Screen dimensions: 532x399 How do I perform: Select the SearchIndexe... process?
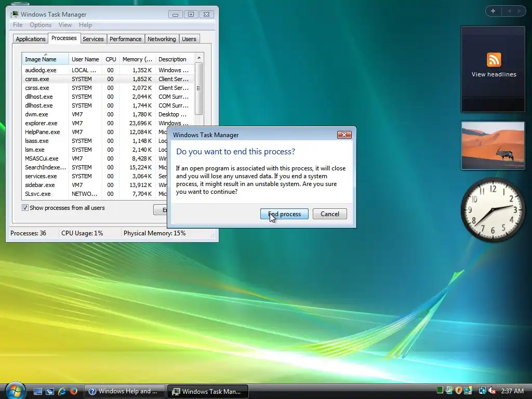click(x=95, y=167)
